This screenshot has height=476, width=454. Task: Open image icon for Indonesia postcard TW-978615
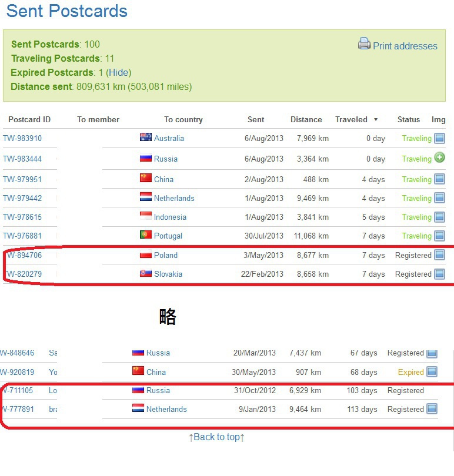tap(439, 217)
